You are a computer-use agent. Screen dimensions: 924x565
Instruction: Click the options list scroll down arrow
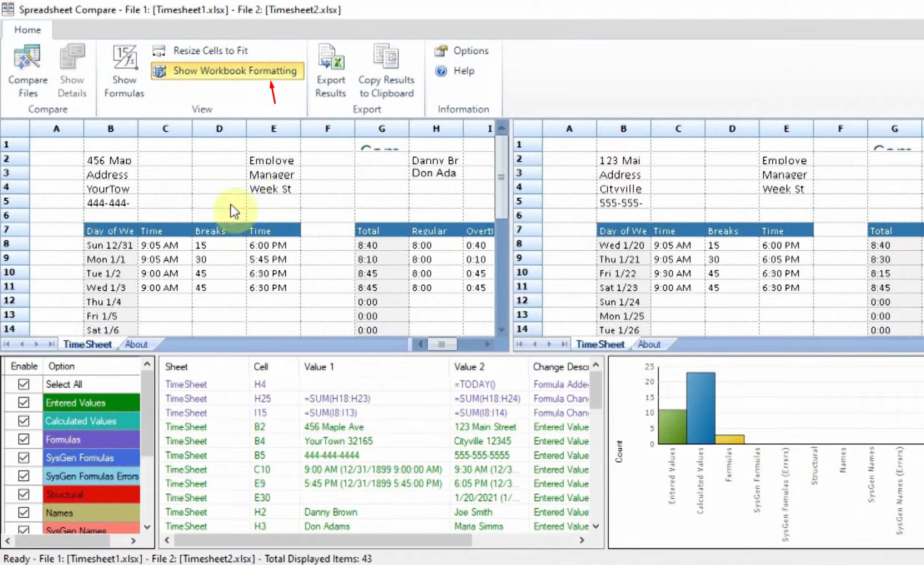tap(147, 527)
